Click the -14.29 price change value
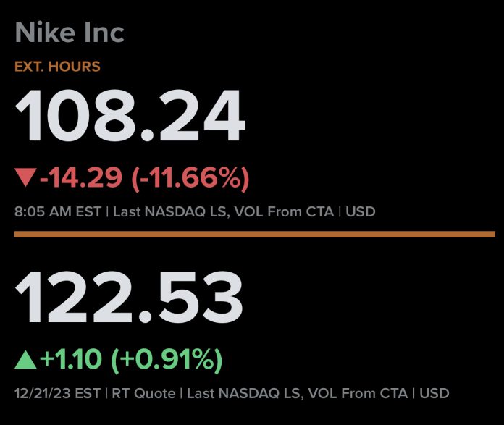Screen dimensions: 504x425 point(81,177)
